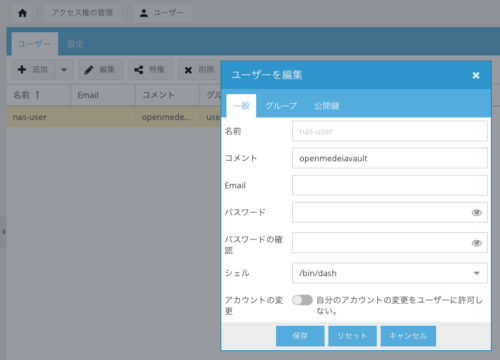The height and width of the screenshot is (360, 500).
Task: Open 特権 share-icon toolbar button
Action: point(150,70)
